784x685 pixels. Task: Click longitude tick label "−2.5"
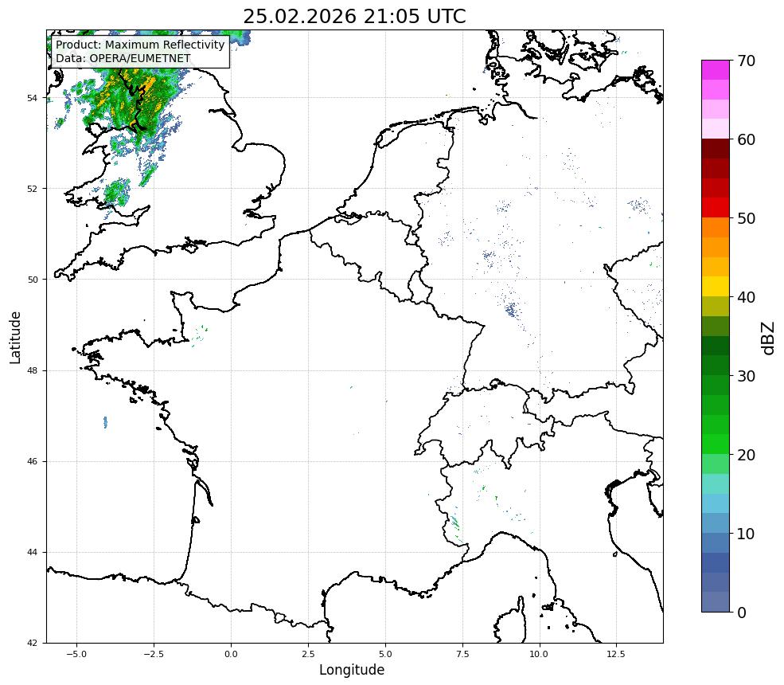tap(154, 654)
